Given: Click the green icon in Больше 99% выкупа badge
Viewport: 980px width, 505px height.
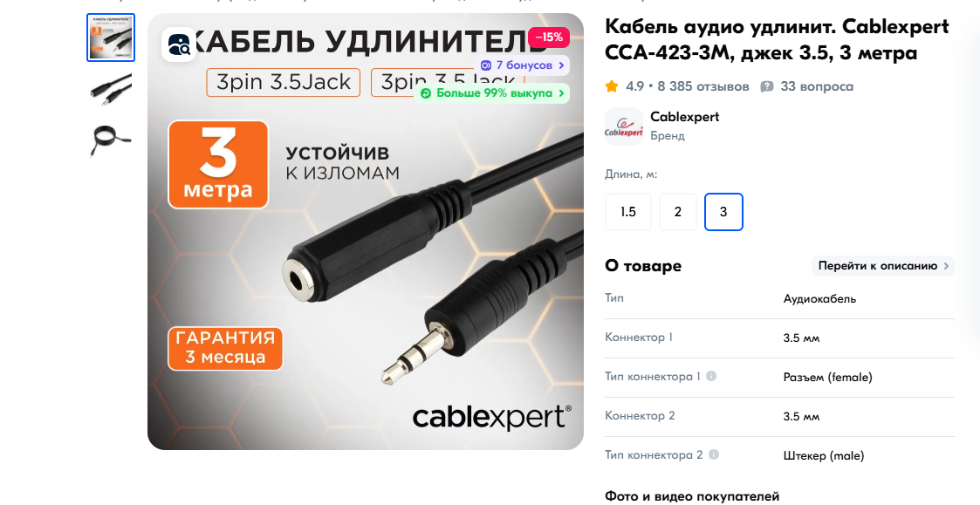Looking at the screenshot, I should click(426, 93).
